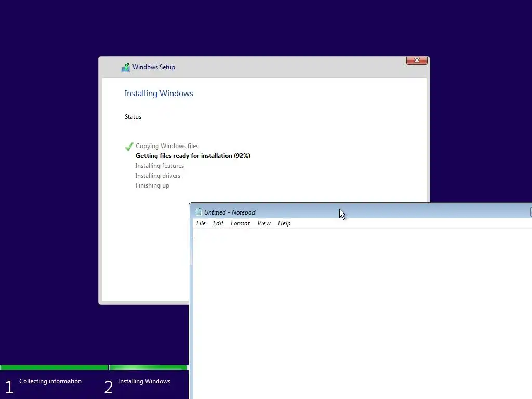Click the Status label in Windows Setup

pyautogui.click(x=132, y=117)
